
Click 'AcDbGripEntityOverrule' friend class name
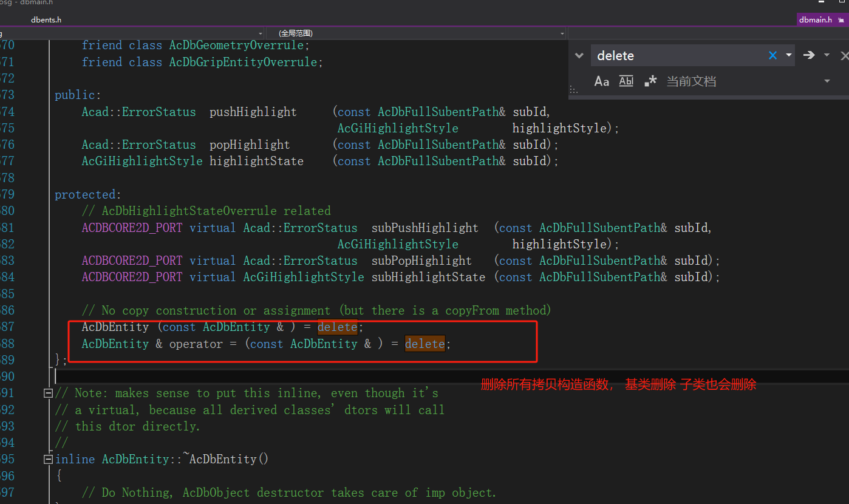click(x=243, y=62)
